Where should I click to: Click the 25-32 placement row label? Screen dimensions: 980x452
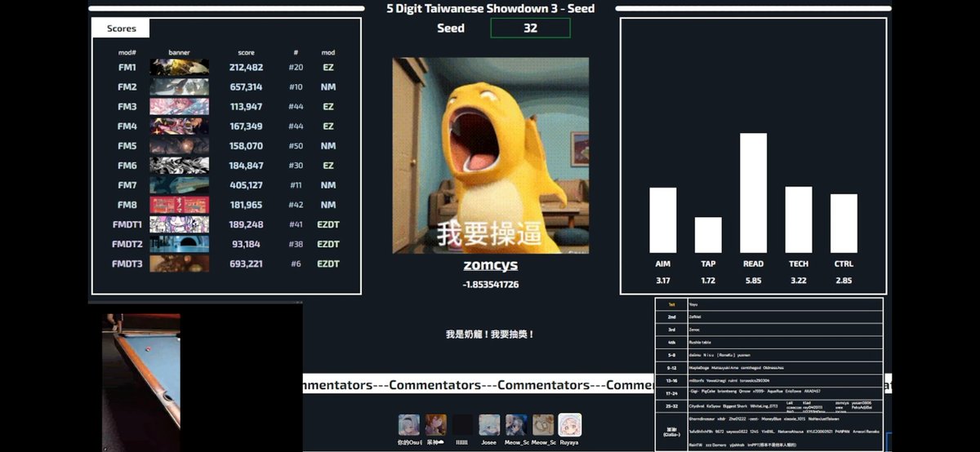tap(671, 405)
